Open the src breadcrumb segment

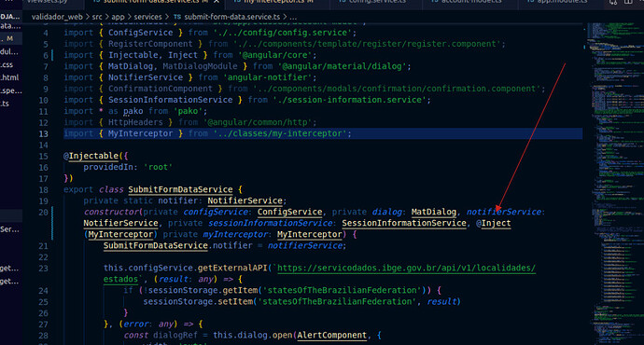97,17
